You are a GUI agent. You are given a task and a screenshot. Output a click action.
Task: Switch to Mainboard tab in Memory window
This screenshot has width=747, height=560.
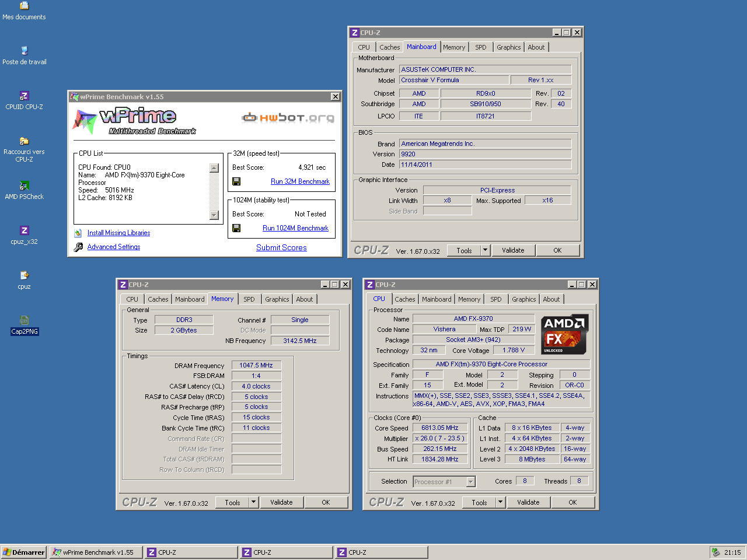coord(190,299)
